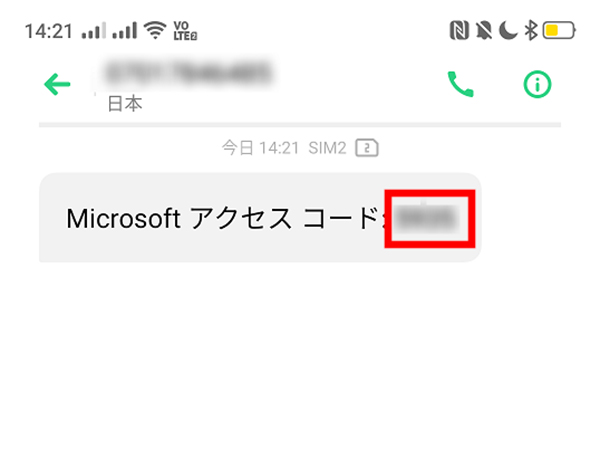The height and width of the screenshot is (450, 600).
Task: Call the sender with phone icon
Action: 461,84
